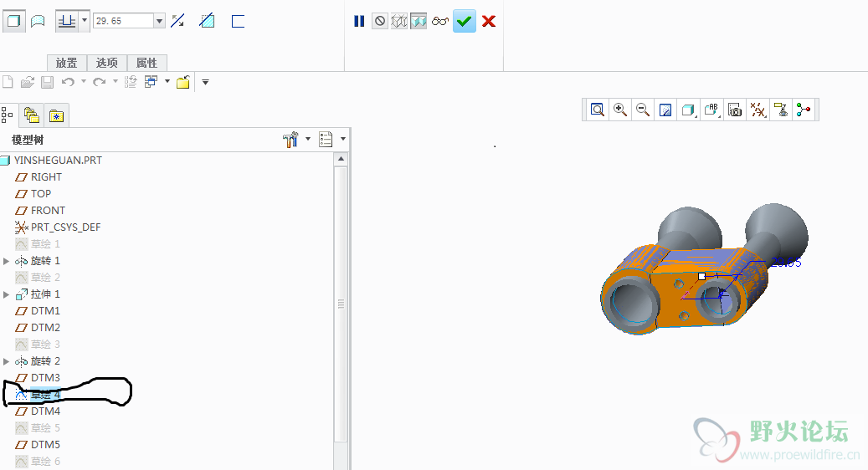This screenshot has height=470, width=868.
Task: Click the model tree scroll up arrow
Action: (x=341, y=159)
